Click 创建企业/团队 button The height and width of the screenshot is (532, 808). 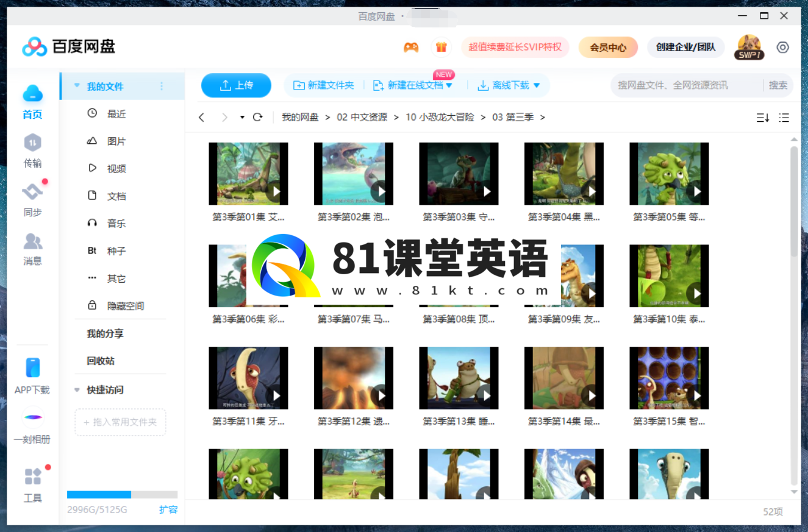pyautogui.click(x=685, y=47)
